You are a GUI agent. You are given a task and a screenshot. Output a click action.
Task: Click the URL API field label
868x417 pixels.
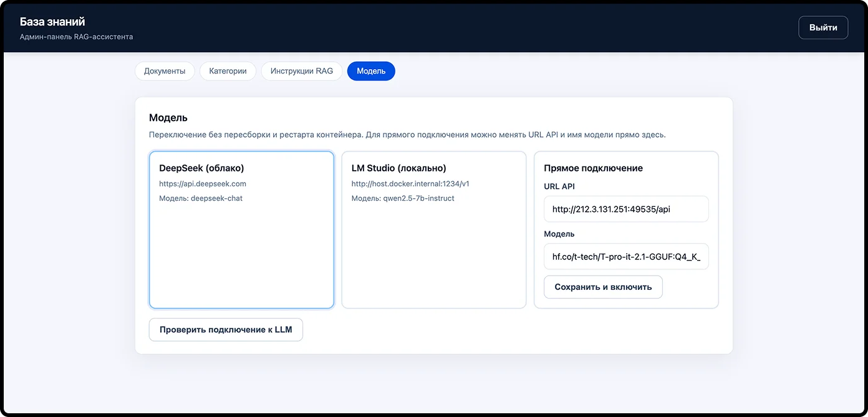point(559,186)
